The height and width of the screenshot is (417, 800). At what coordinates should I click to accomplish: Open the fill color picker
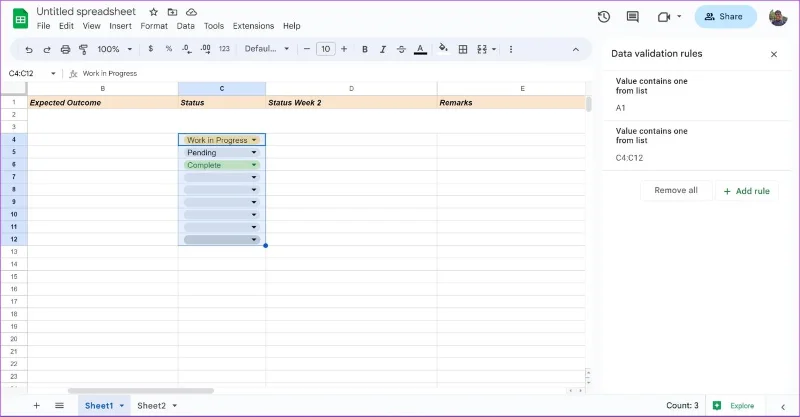tap(443, 48)
